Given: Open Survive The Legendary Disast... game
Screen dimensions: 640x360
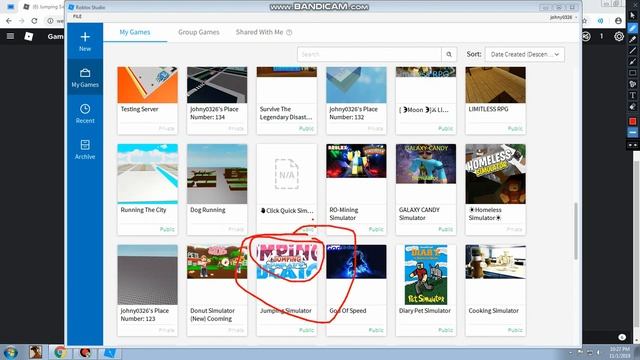Looking at the screenshot, I should (287, 100).
